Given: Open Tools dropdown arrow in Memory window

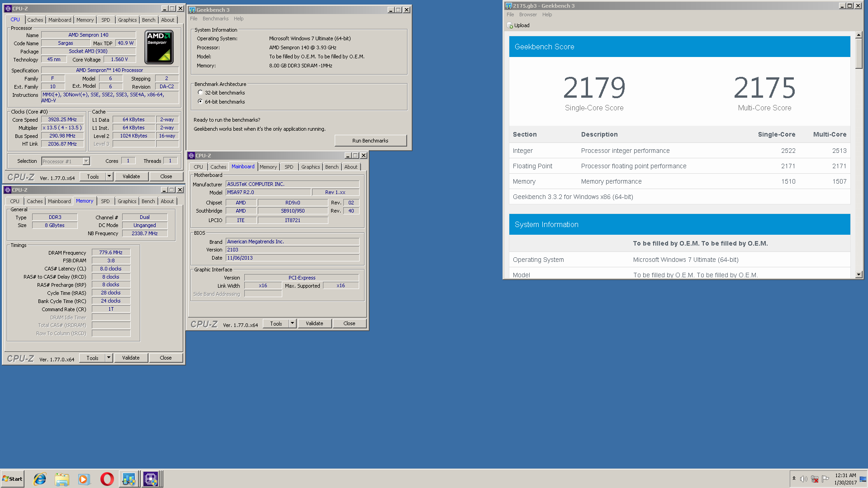Looking at the screenshot, I should pos(109,358).
